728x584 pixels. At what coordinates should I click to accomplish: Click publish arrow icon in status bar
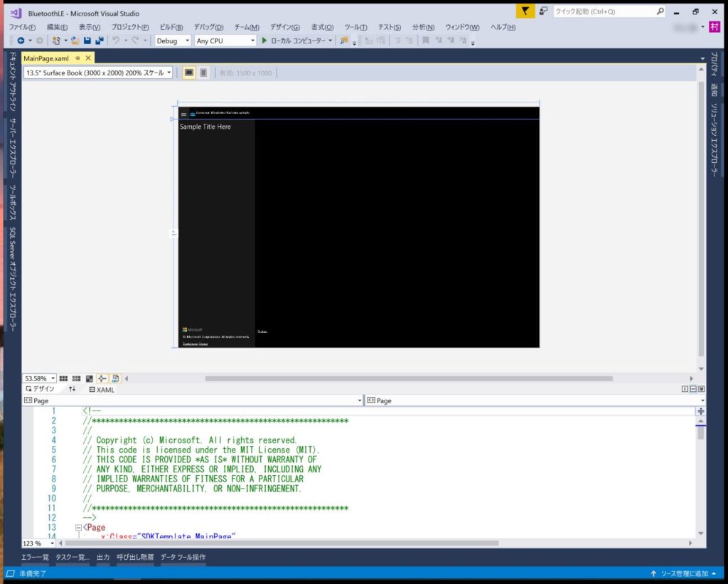click(654, 573)
